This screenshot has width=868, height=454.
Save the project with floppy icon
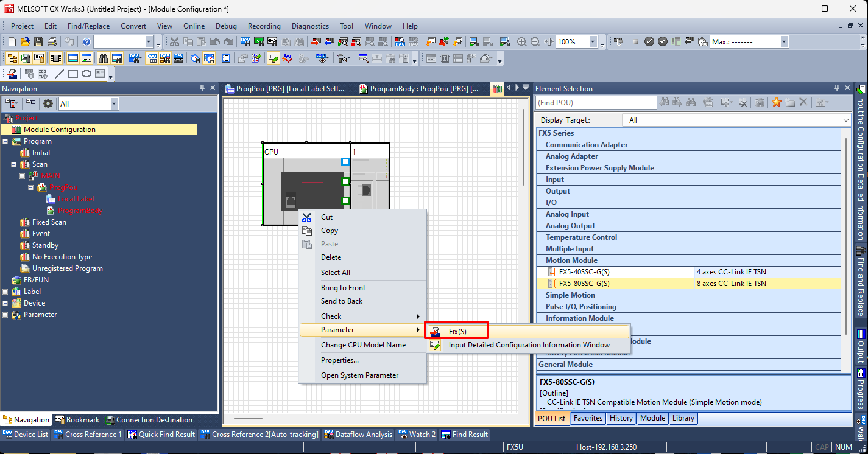tap(39, 42)
